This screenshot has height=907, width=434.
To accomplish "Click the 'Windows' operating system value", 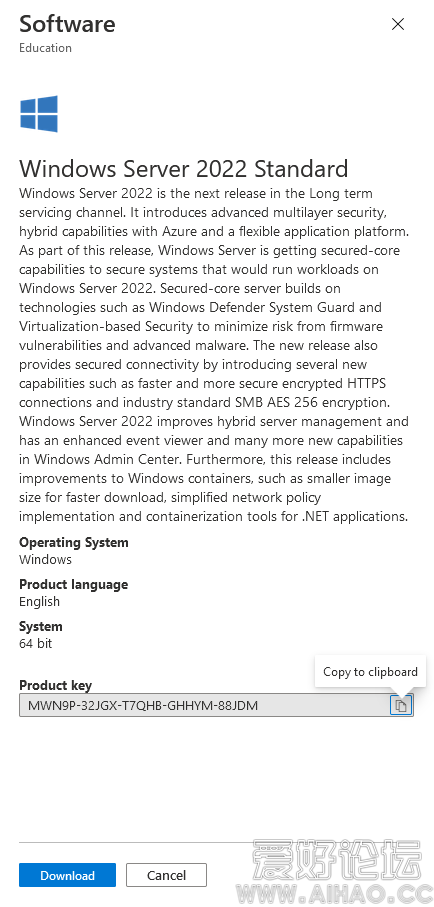I will (x=45, y=559).
